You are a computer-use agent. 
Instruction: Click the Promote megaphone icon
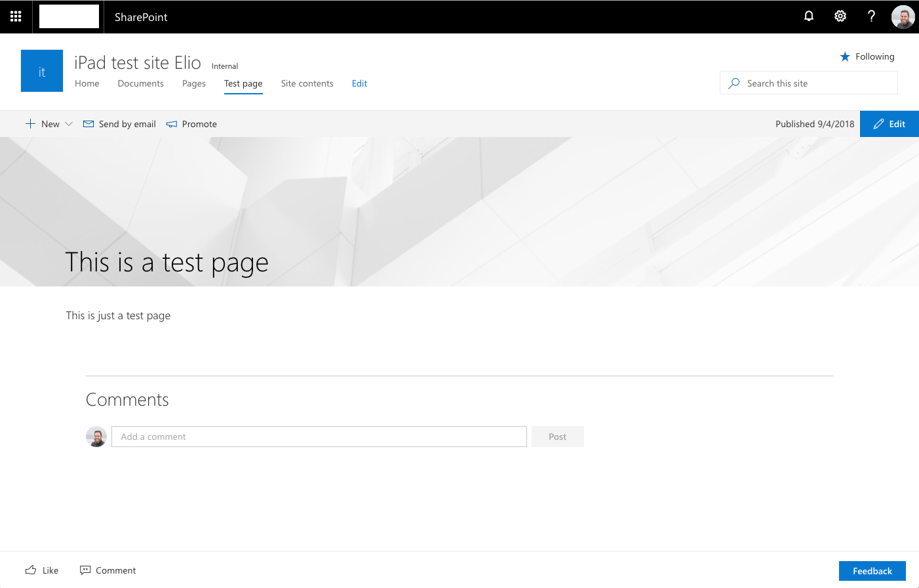[172, 123]
